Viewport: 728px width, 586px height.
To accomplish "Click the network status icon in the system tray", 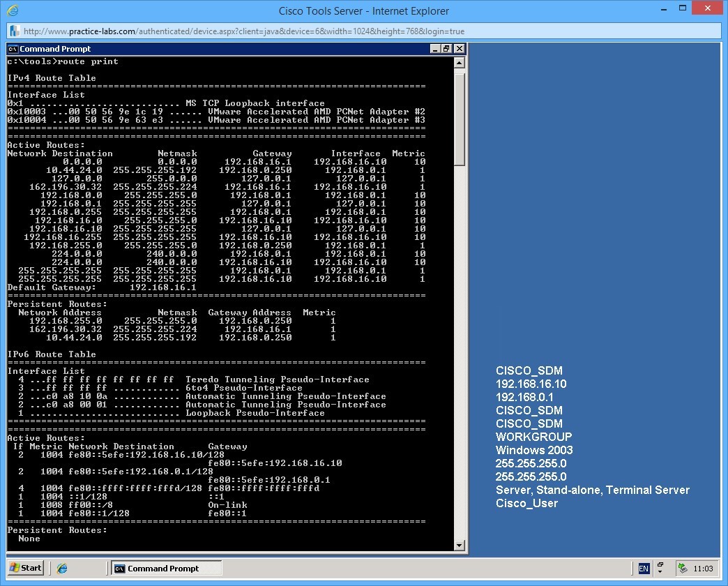I will (x=682, y=568).
